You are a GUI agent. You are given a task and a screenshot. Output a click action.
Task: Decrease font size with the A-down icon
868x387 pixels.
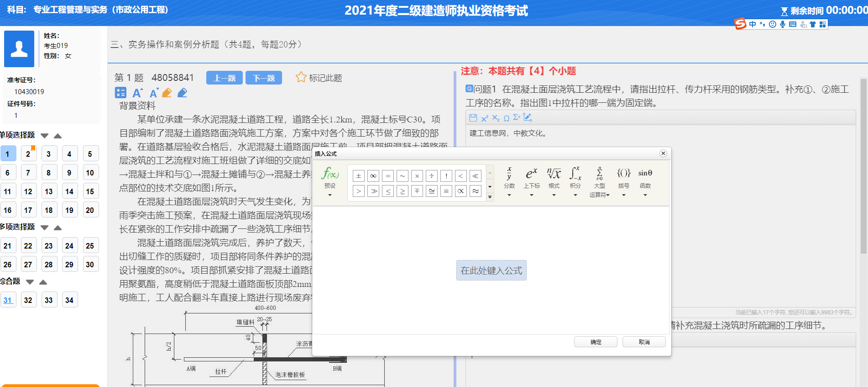(154, 93)
